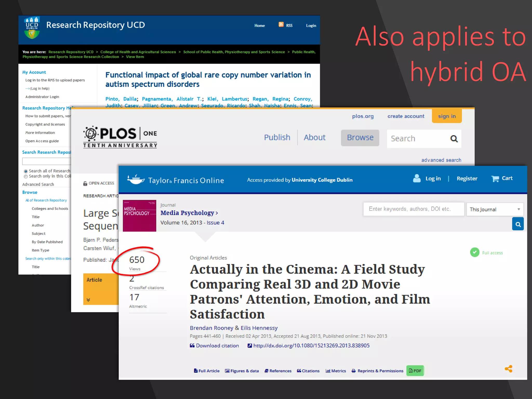Open the References tab
The image size is (532, 399).
tap(278, 371)
